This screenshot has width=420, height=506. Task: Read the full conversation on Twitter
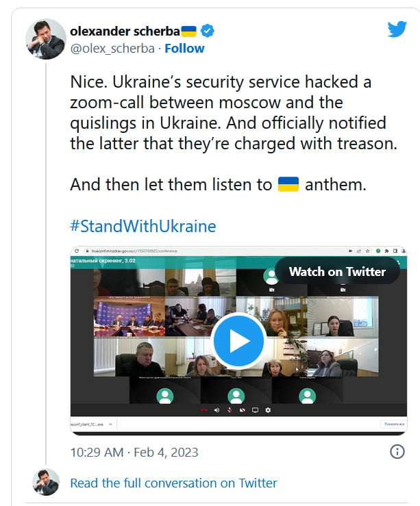pyautogui.click(x=173, y=483)
